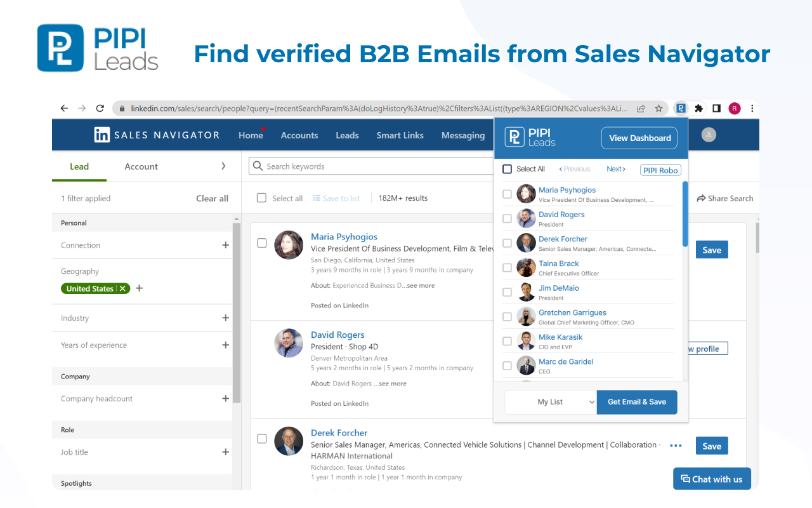Reload the page with the refresh icon

pyautogui.click(x=100, y=108)
